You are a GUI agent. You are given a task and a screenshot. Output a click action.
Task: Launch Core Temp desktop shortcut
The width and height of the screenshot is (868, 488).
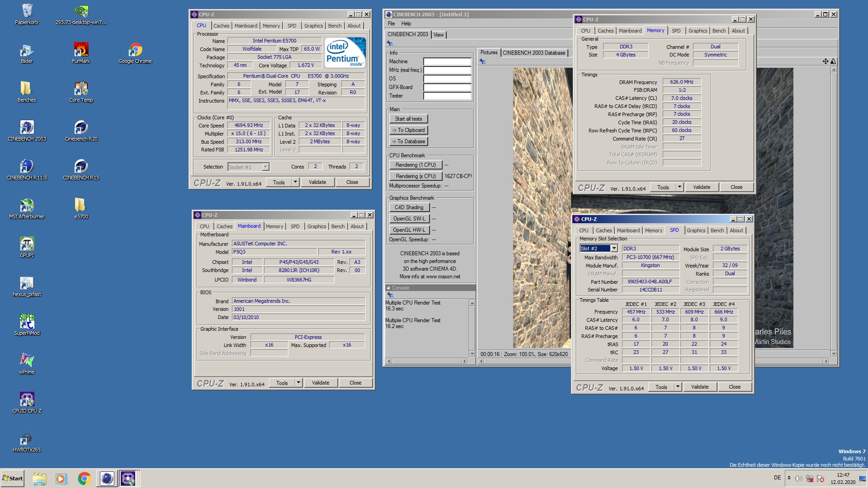[81, 92]
